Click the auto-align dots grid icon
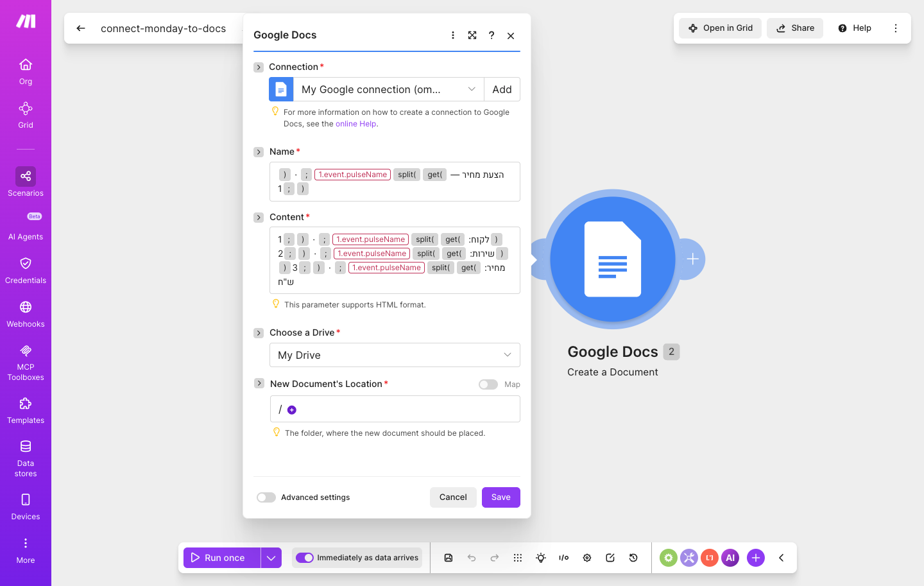The image size is (924, 586). (518, 558)
